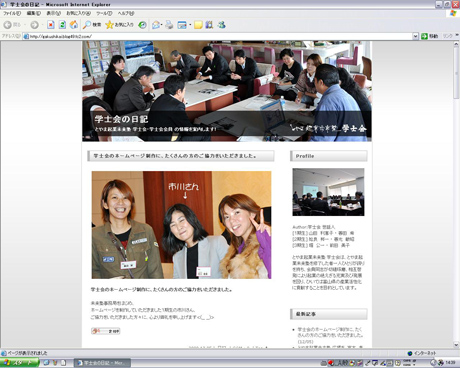This screenshot has height=368, width=460.
Task: Open the 表示 (View) menu
Action: (x=53, y=13)
